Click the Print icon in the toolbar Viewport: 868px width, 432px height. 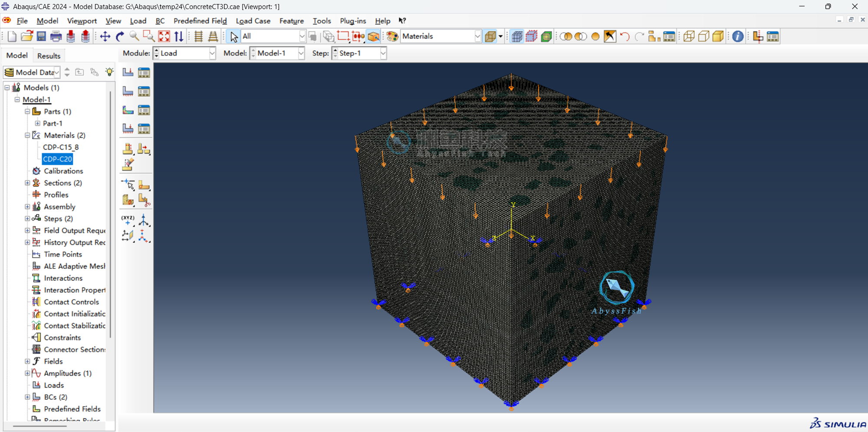[56, 36]
